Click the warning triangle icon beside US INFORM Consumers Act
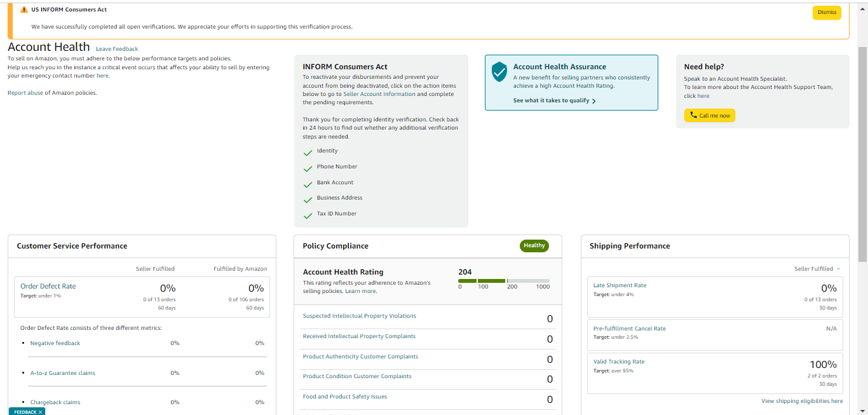The width and height of the screenshot is (868, 415). [24, 10]
